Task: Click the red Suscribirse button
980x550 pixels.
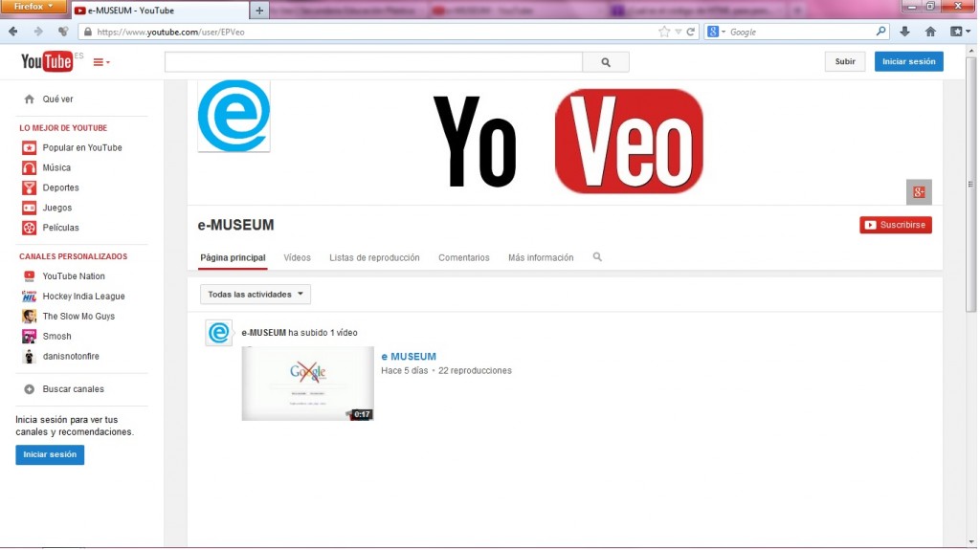Action: 895,226
